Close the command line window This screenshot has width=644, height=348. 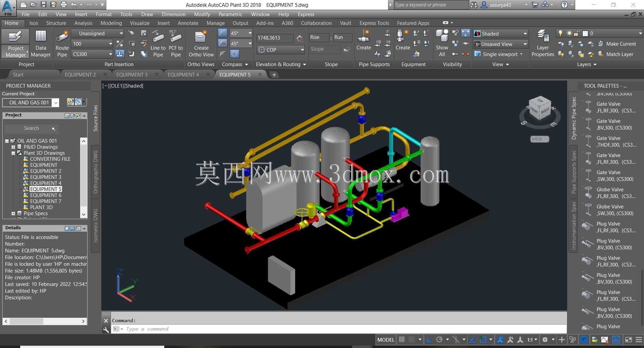click(x=106, y=320)
